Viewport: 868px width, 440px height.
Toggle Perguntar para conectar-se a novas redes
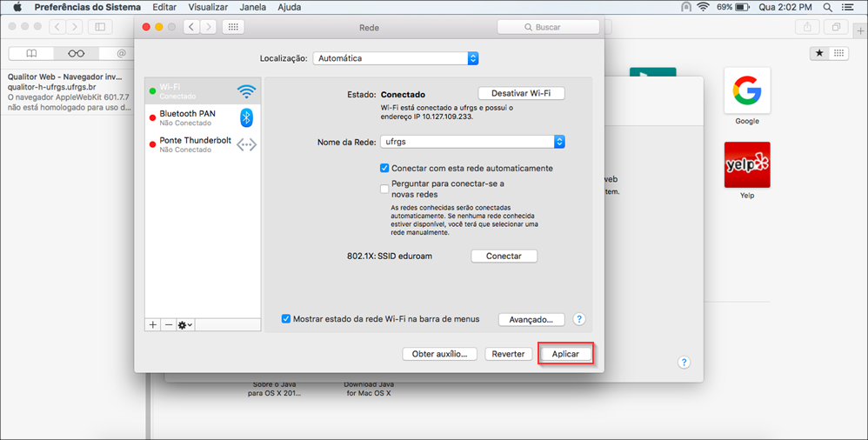tap(384, 189)
